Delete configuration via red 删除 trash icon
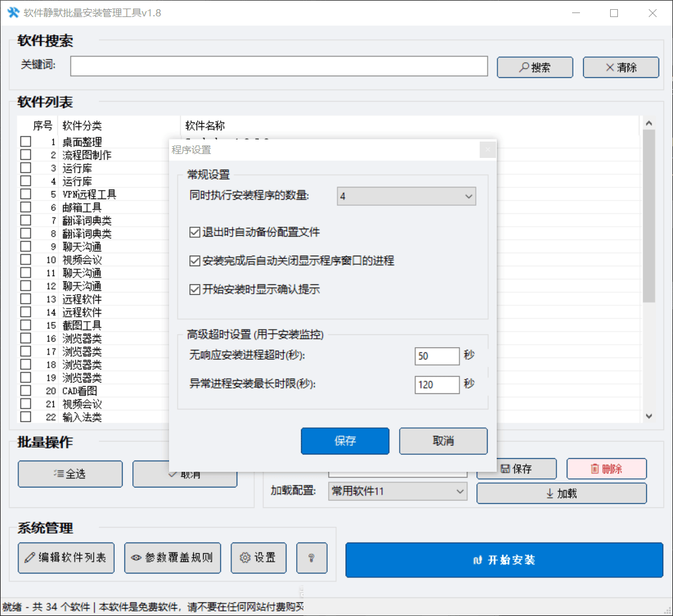The width and height of the screenshot is (673, 616). click(x=606, y=469)
